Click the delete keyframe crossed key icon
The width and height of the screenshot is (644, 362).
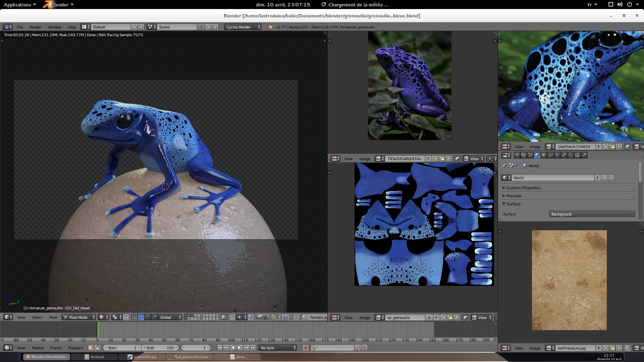click(x=364, y=348)
